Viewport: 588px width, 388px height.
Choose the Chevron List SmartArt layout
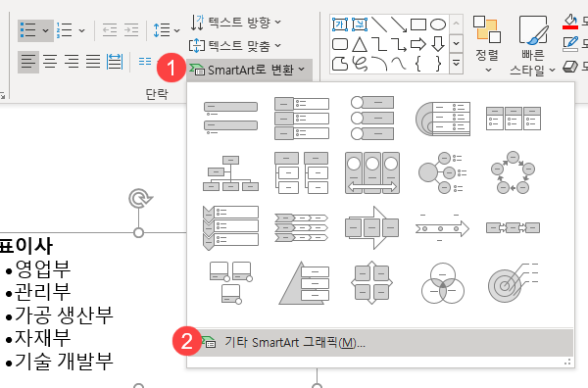pos(302,227)
